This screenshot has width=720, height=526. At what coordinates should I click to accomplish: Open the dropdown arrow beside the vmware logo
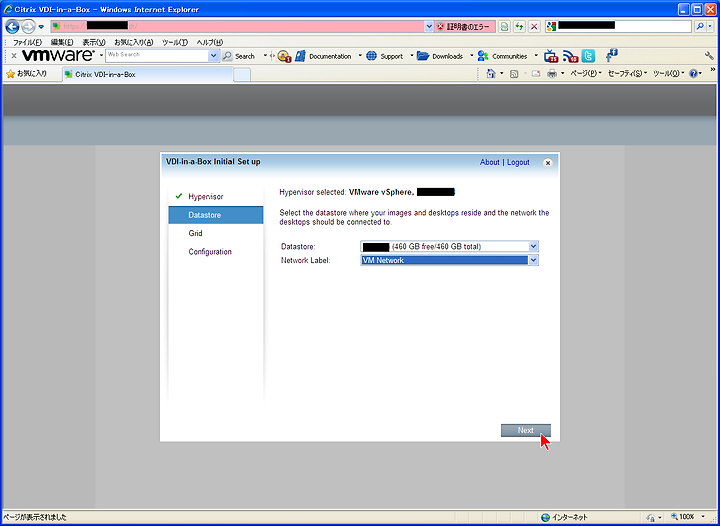click(101, 56)
